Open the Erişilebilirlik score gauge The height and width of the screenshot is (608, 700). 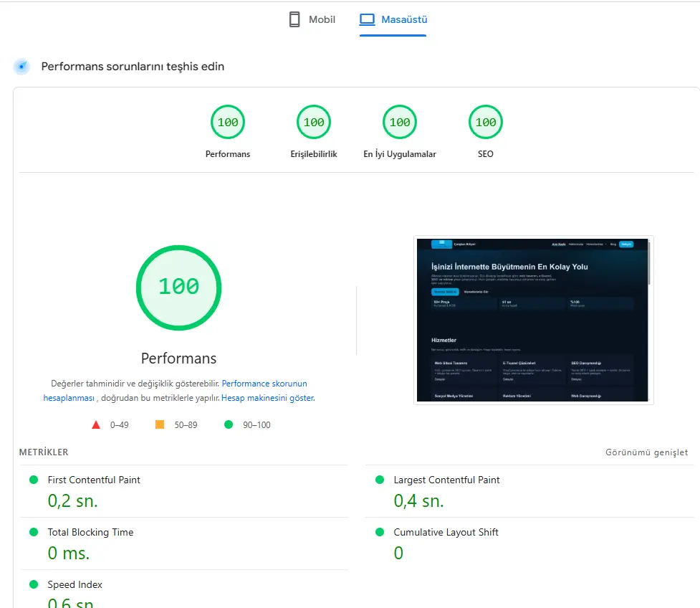coord(314,123)
